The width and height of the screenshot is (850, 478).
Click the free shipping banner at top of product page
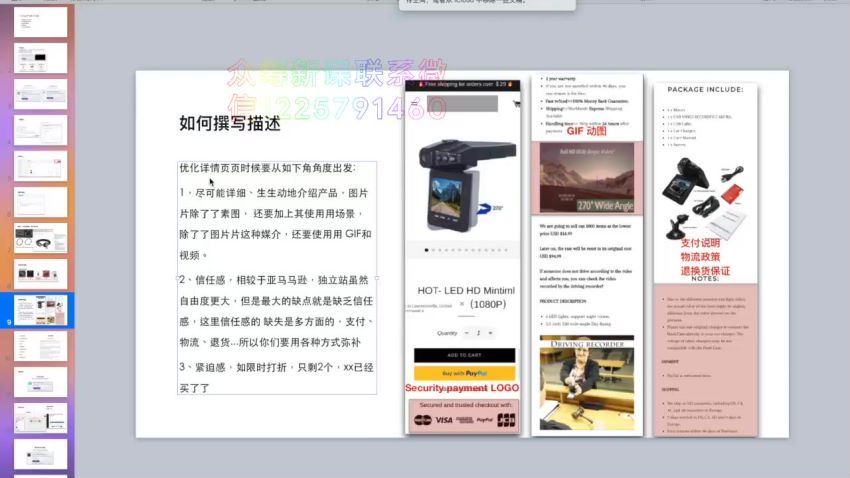(462, 85)
